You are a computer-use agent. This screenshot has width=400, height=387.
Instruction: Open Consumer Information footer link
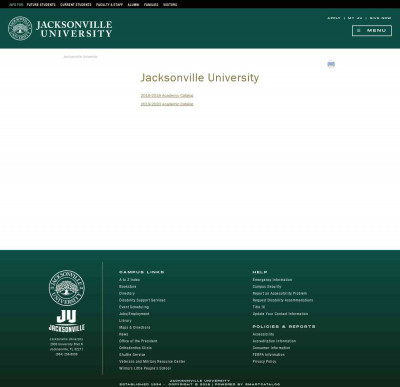pos(271,348)
